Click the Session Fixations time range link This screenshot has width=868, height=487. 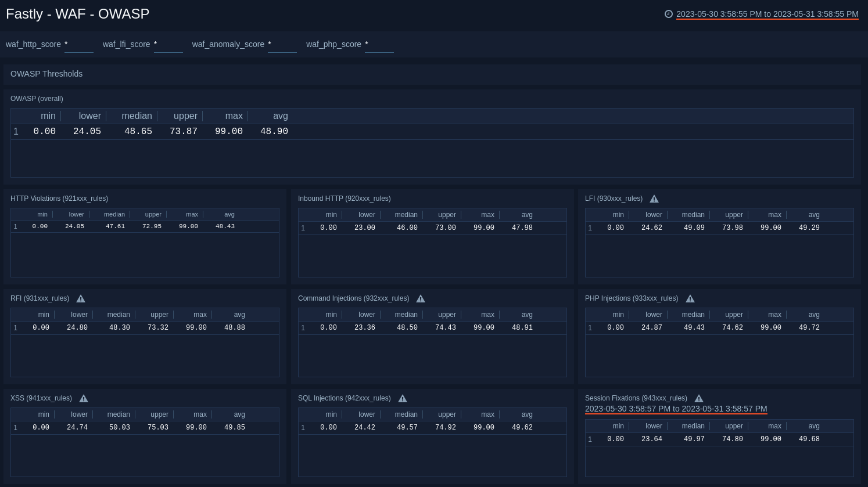[676, 409]
